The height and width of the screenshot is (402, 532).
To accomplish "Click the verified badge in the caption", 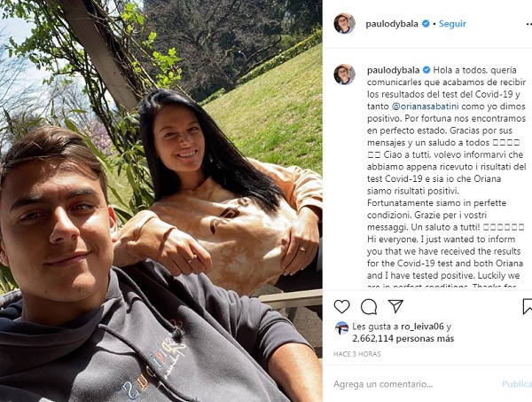I will coord(426,70).
